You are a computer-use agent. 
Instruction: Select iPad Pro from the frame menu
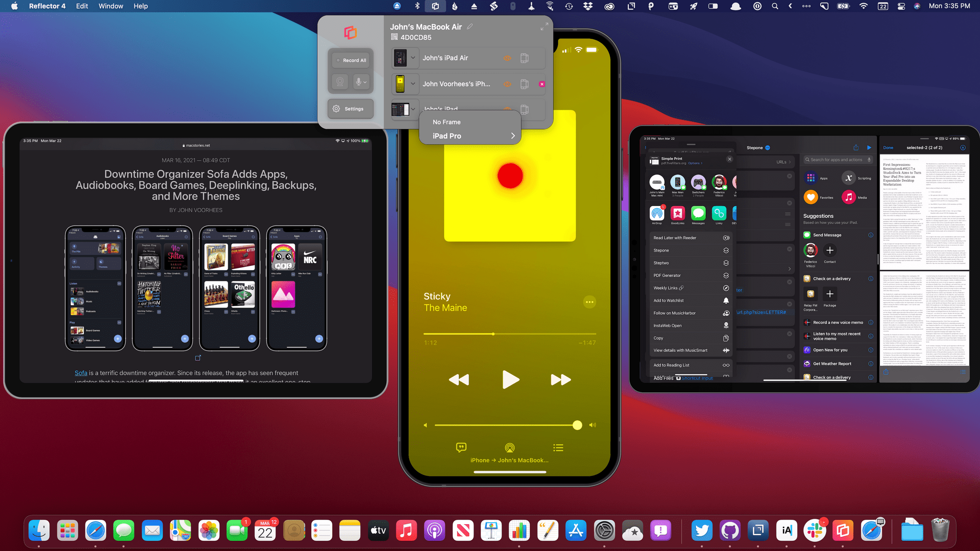pos(470,136)
